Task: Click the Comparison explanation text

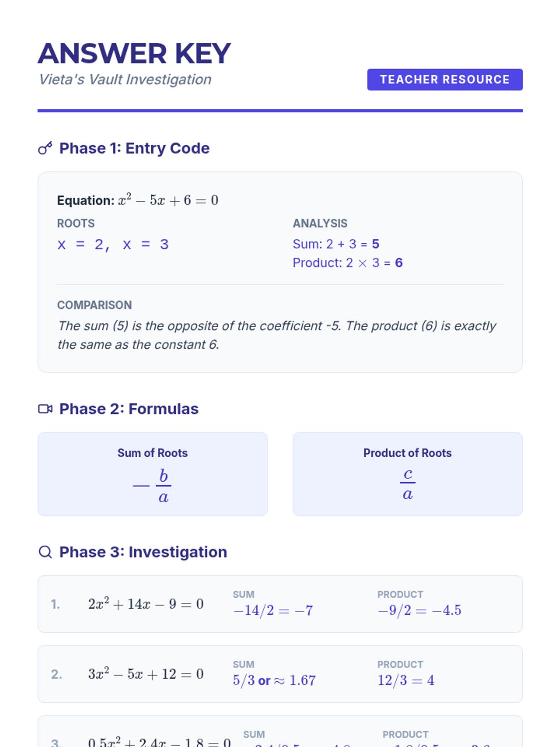Action: click(x=276, y=335)
